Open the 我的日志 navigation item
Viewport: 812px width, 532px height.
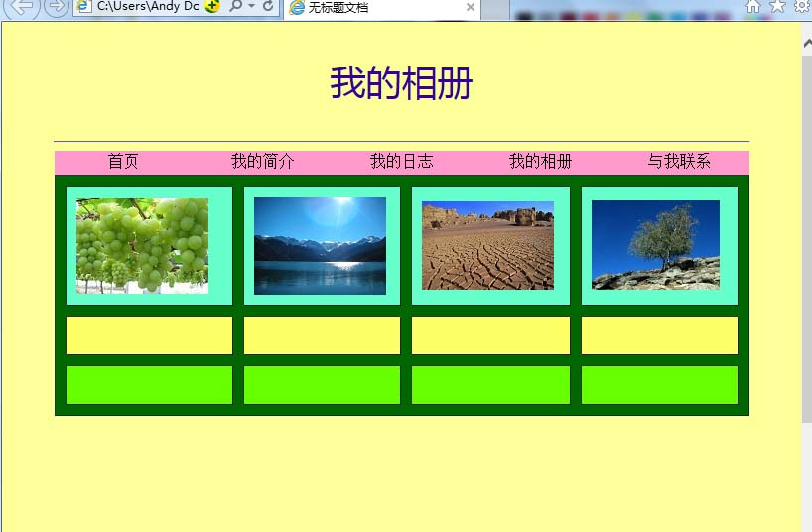402,161
